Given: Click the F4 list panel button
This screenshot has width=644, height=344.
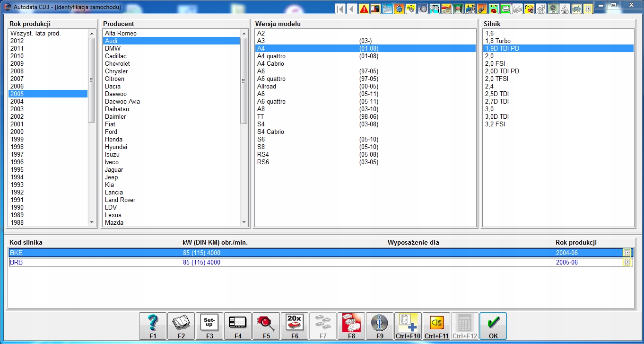Looking at the screenshot, I should 238,326.
